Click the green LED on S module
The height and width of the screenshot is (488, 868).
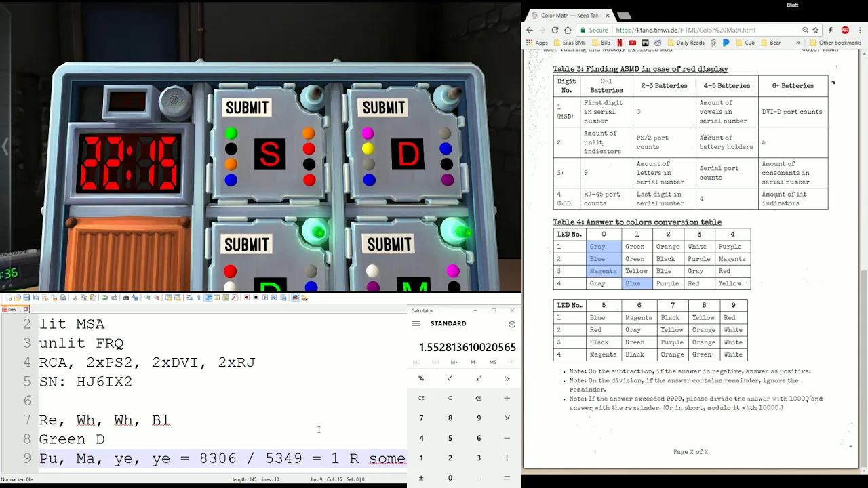(x=231, y=134)
